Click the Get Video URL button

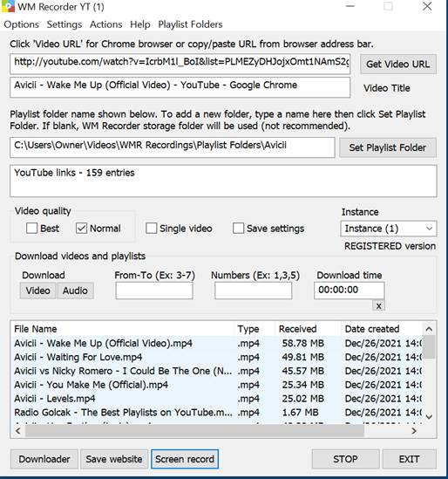(398, 65)
